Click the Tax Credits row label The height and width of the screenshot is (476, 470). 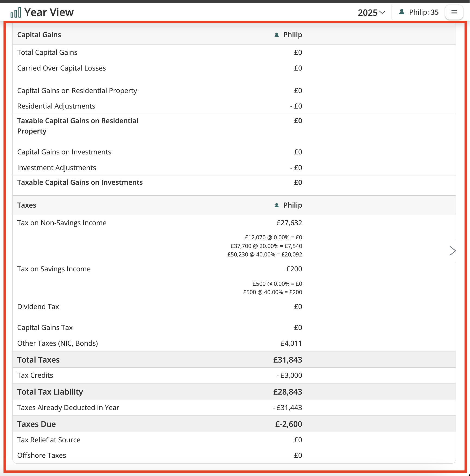point(35,375)
